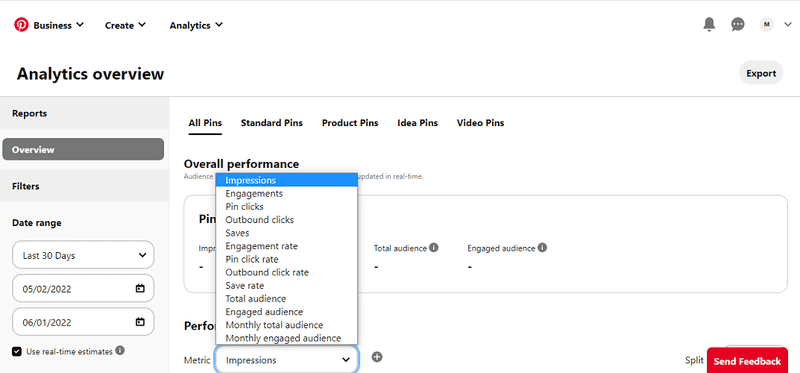Uncheck Use real-time estimates checkbox

point(17,352)
